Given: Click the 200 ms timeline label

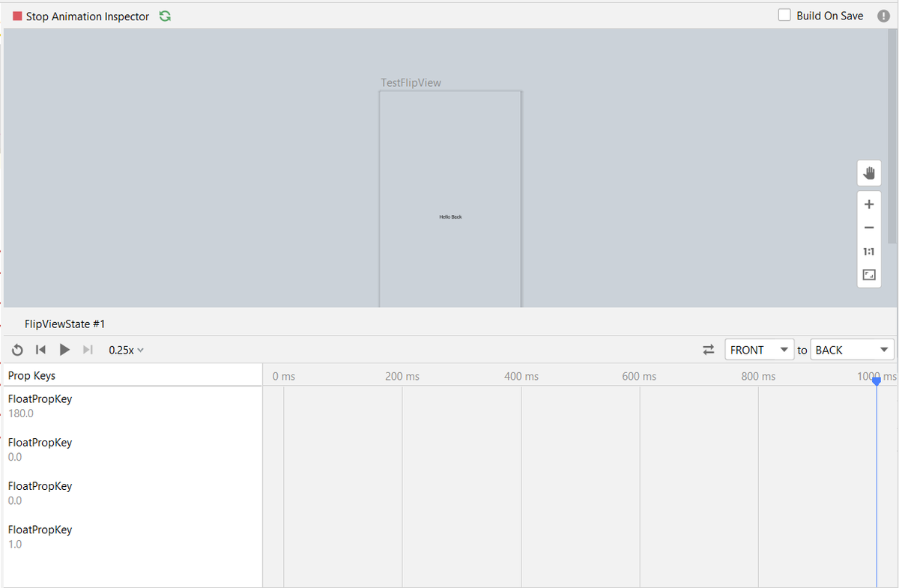Looking at the screenshot, I should (402, 376).
